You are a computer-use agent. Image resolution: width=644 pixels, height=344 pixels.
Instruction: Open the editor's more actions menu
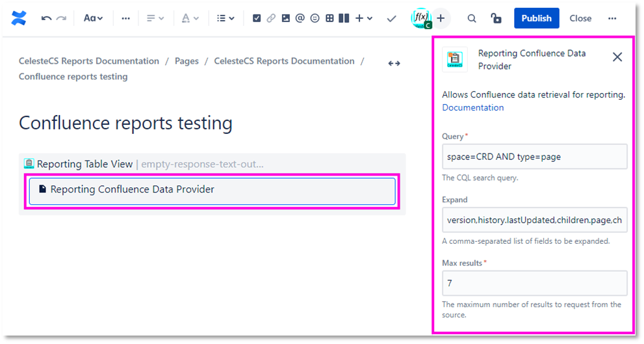click(x=612, y=18)
